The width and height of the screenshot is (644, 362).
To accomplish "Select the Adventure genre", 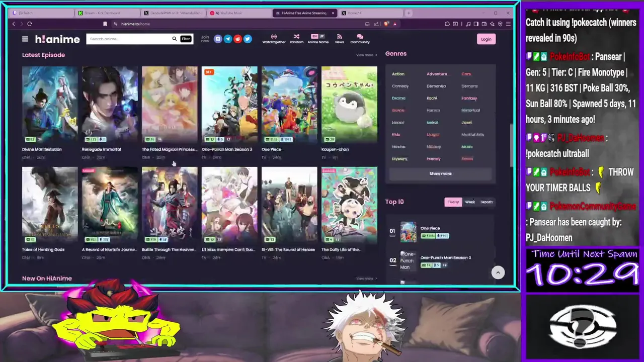I will [437, 74].
